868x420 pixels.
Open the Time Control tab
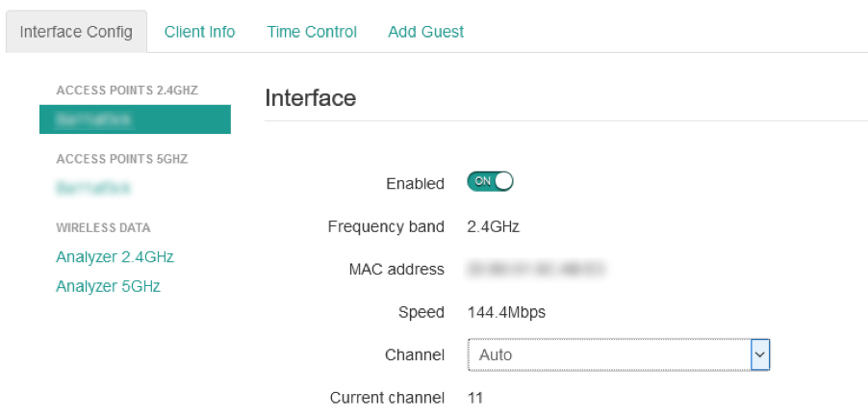tap(312, 32)
